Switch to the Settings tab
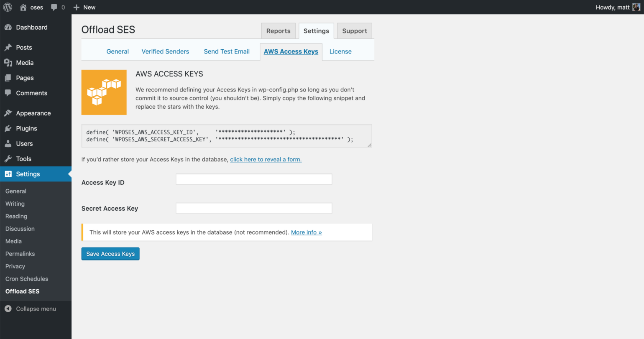The image size is (644, 339). point(316,31)
